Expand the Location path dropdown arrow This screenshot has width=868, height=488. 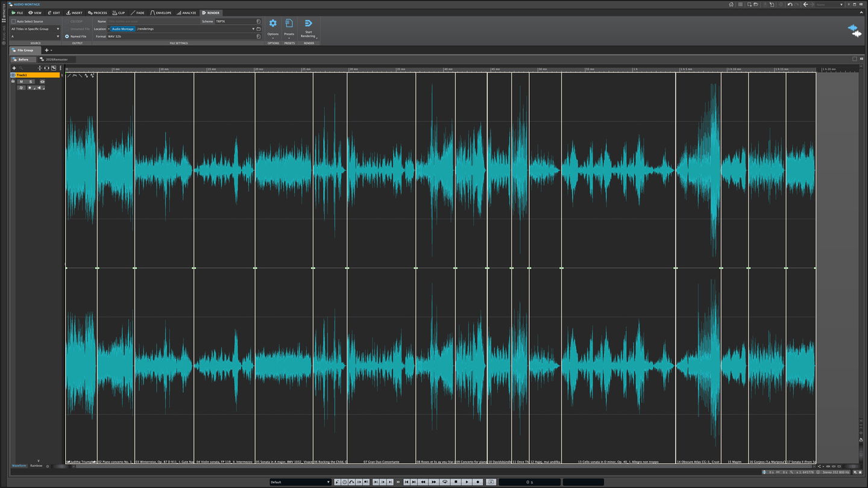(253, 29)
